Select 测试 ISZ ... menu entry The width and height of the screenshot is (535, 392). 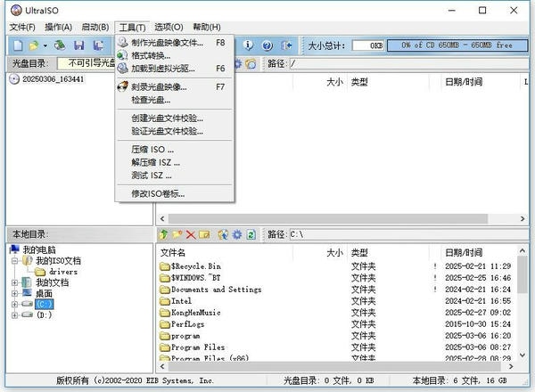click(x=175, y=176)
